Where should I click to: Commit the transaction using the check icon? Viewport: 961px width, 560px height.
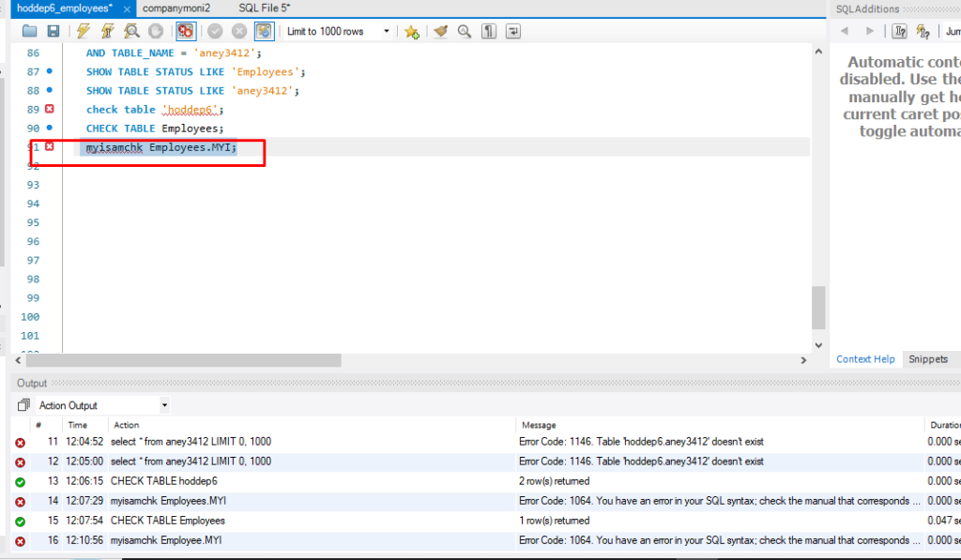pos(215,31)
